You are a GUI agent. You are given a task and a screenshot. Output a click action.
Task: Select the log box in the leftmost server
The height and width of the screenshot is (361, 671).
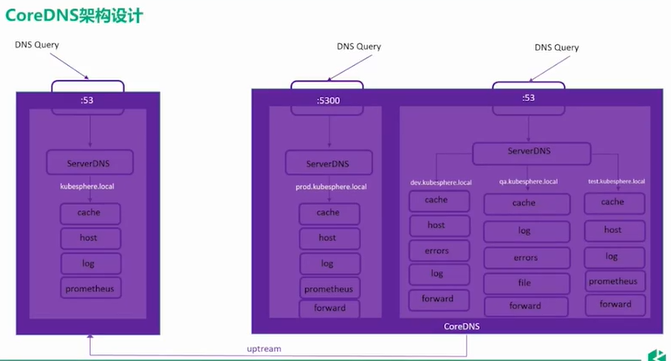point(90,263)
